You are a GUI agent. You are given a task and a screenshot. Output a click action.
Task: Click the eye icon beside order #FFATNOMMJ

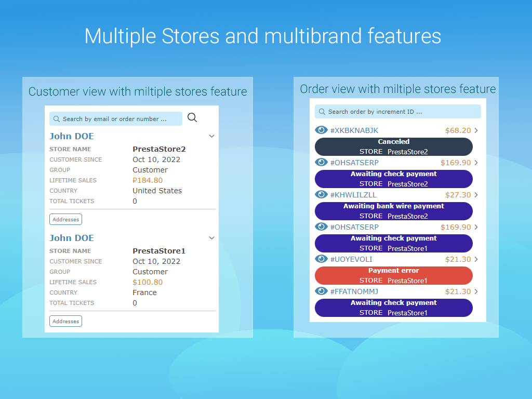click(x=321, y=291)
